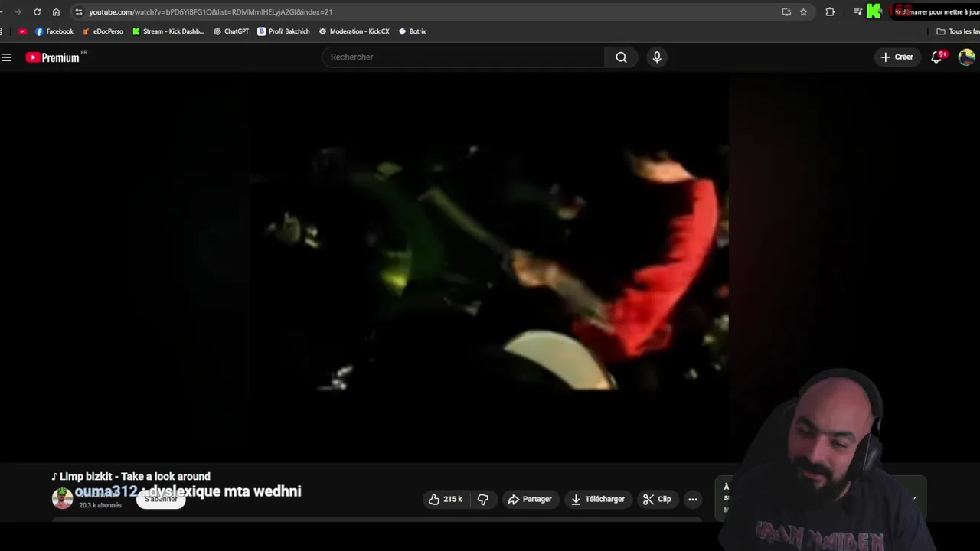Dislike the video with thumbs-down icon
980x551 pixels.
tap(483, 499)
